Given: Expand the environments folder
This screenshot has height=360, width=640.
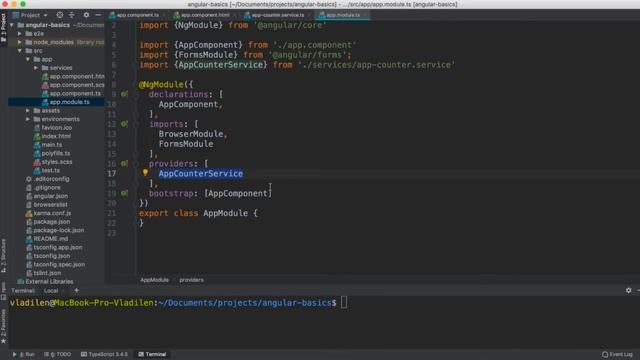Looking at the screenshot, I should [28, 119].
